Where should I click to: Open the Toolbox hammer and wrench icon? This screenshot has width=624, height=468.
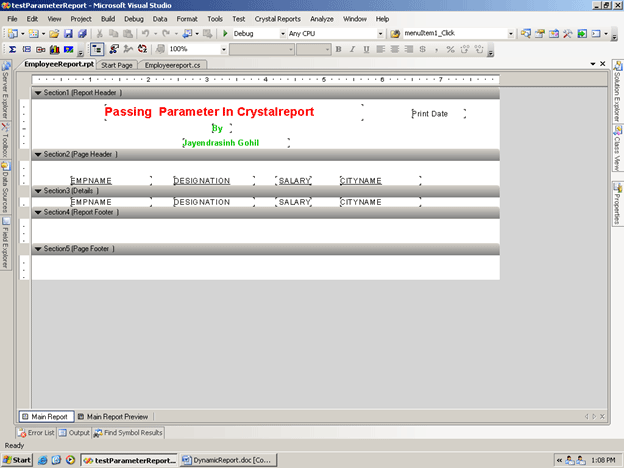pos(567,34)
